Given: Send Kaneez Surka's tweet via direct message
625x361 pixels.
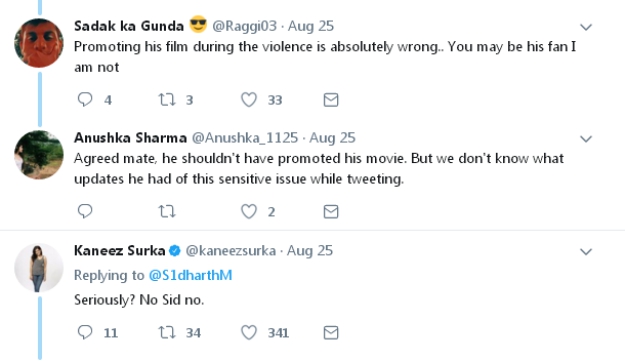Looking at the screenshot, I should (x=331, y=332).
